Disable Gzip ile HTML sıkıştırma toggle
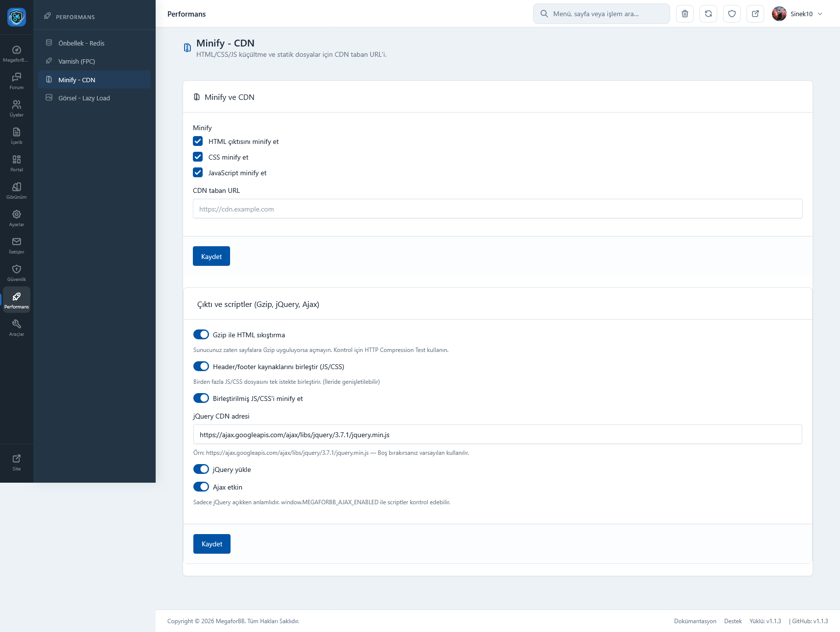This screenshot has width=840, height=632. (201, 334)
